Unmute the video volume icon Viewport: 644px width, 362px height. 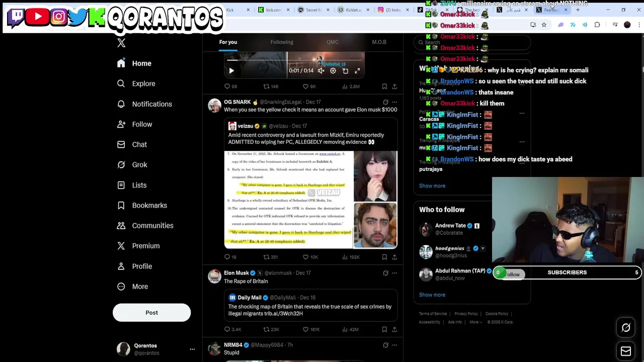pos(320,71)
